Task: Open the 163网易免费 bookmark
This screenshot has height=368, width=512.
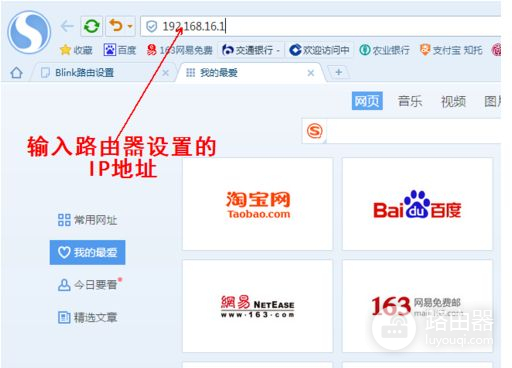Action: [180, 50]
